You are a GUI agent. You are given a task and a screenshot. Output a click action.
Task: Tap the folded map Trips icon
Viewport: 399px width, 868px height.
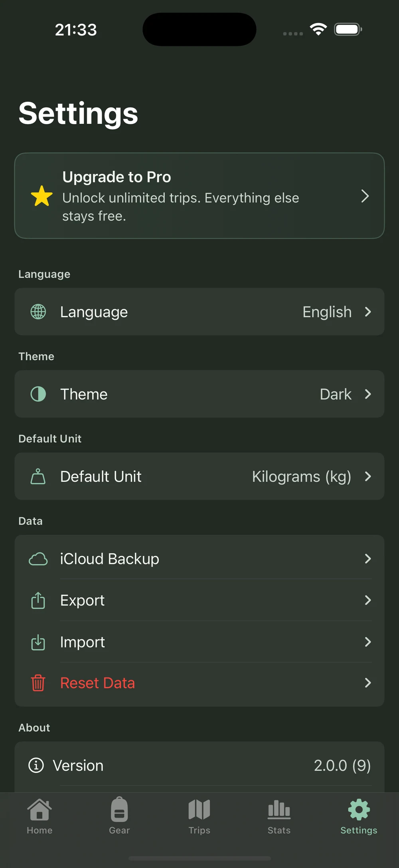coord(199,810)
